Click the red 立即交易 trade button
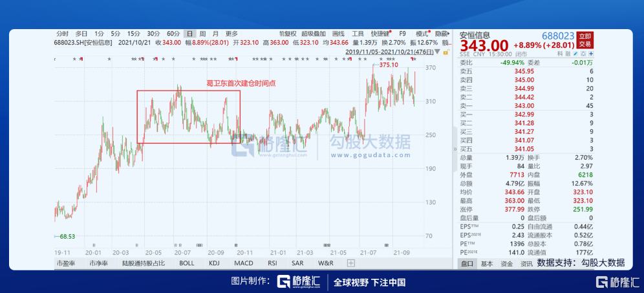Image resolution: width=644 pixels, height=293 pixels. (585, 40)
